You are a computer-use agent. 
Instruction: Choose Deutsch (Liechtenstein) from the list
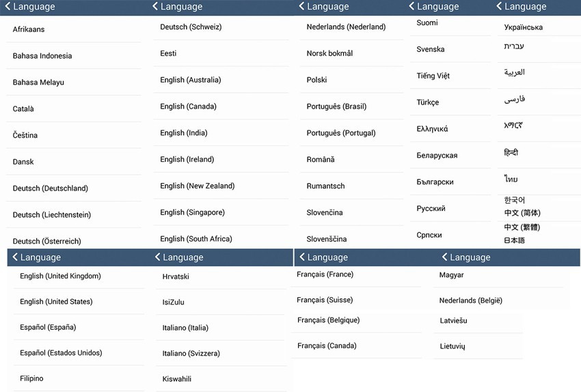point(52,215)
